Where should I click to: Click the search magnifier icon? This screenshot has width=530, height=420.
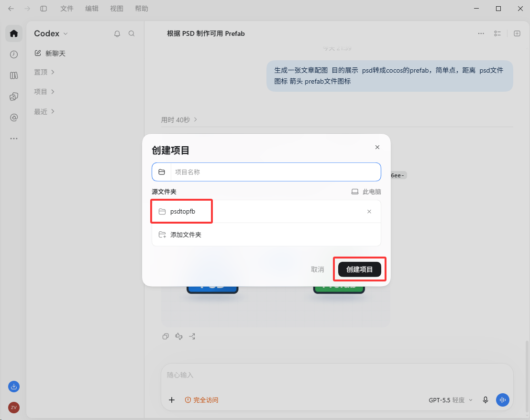pos(132,33)
